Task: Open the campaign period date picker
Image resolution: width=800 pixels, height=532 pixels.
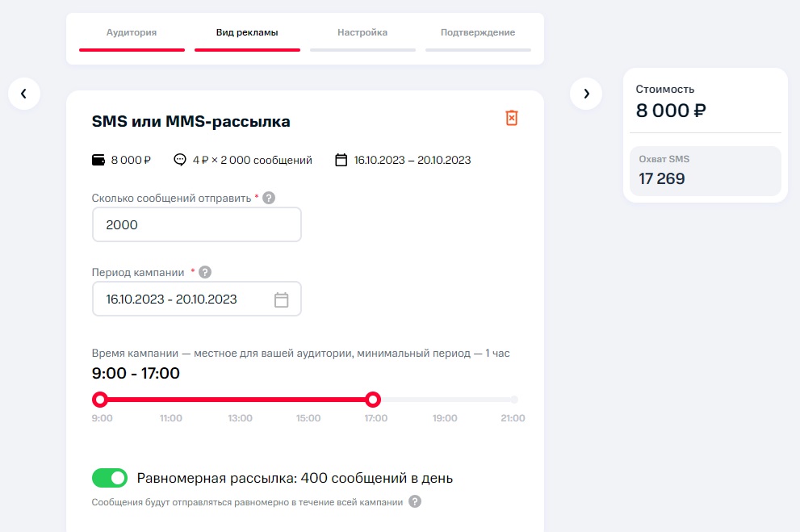Action: point(197,299)
